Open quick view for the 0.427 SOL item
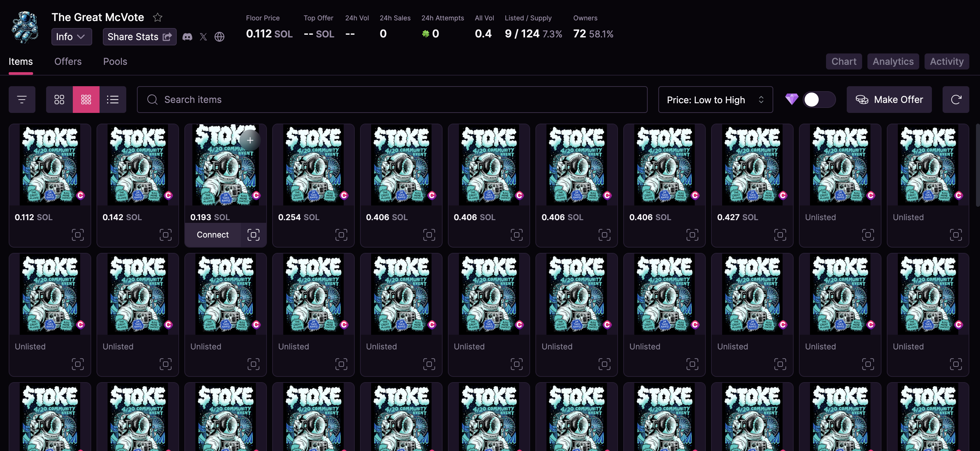980x451 pixels. coord(780,235)
